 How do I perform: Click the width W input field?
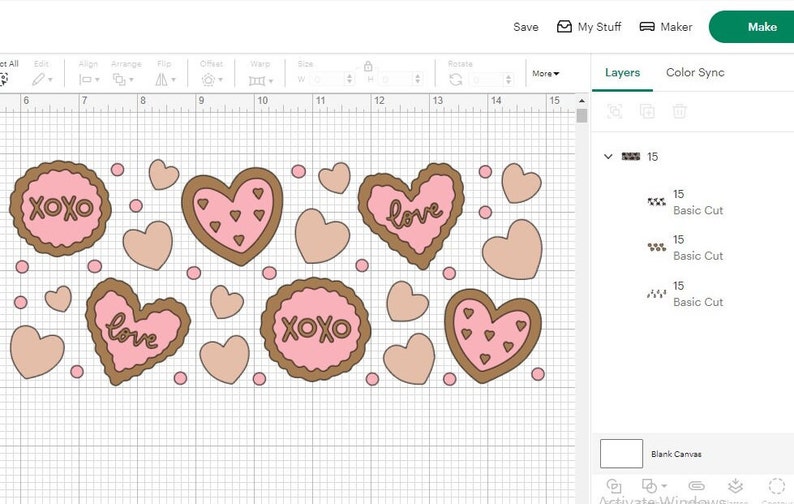(x=327, y=79)
